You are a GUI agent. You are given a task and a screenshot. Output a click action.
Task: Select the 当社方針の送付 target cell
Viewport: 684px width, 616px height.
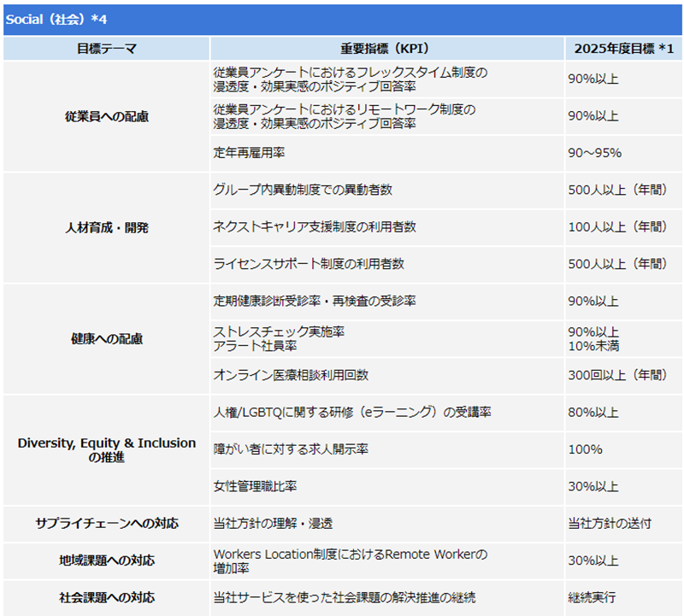[609, 524]
